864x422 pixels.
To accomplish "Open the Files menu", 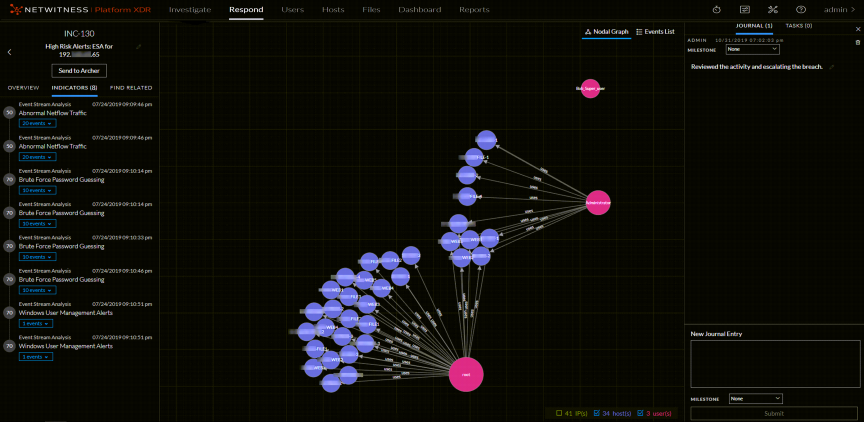I will [371, 9].
